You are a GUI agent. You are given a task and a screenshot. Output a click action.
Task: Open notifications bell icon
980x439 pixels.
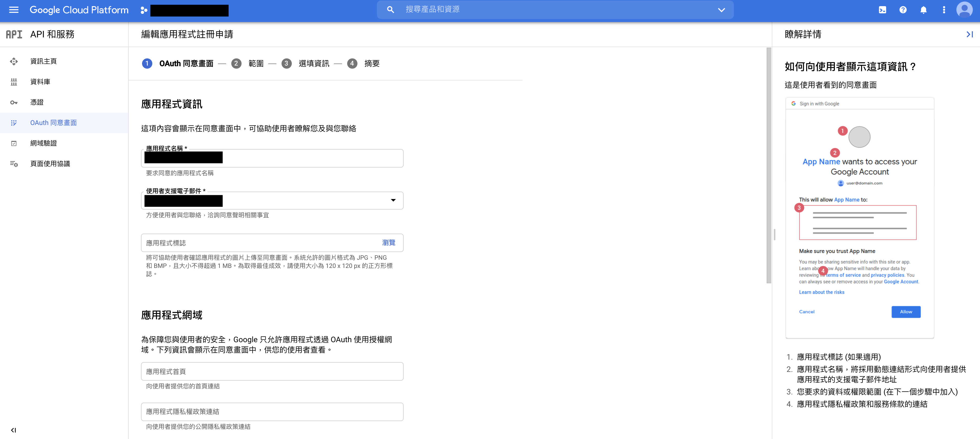[923, 10]
